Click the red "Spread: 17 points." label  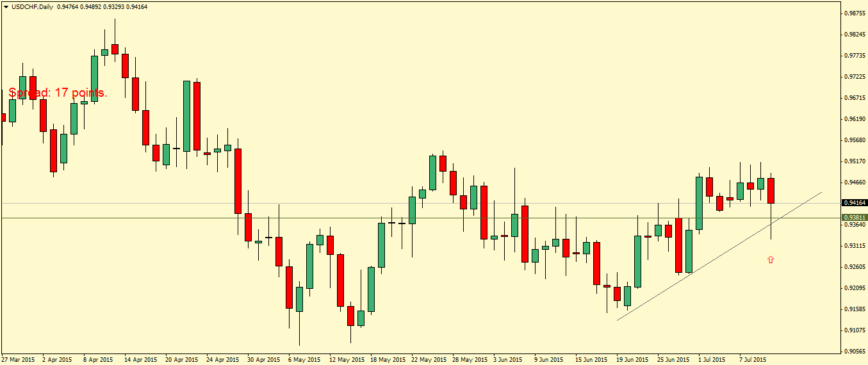tap(58, 93)
